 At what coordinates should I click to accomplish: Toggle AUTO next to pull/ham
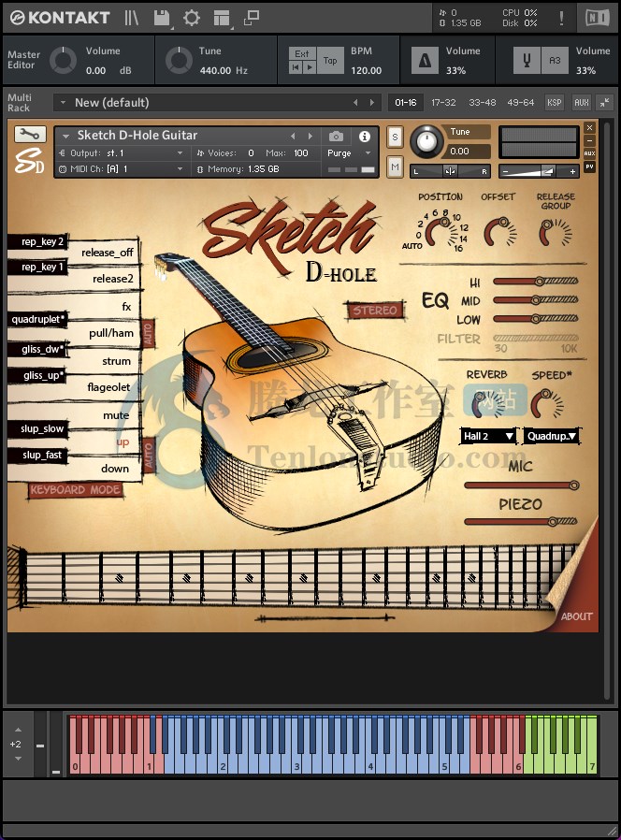click(x=149, y=334)
